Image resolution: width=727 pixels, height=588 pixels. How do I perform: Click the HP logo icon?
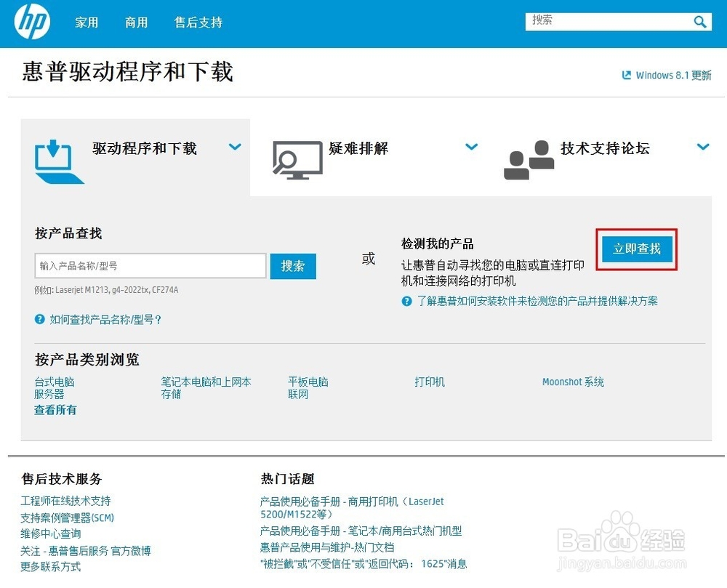point(32,22)
